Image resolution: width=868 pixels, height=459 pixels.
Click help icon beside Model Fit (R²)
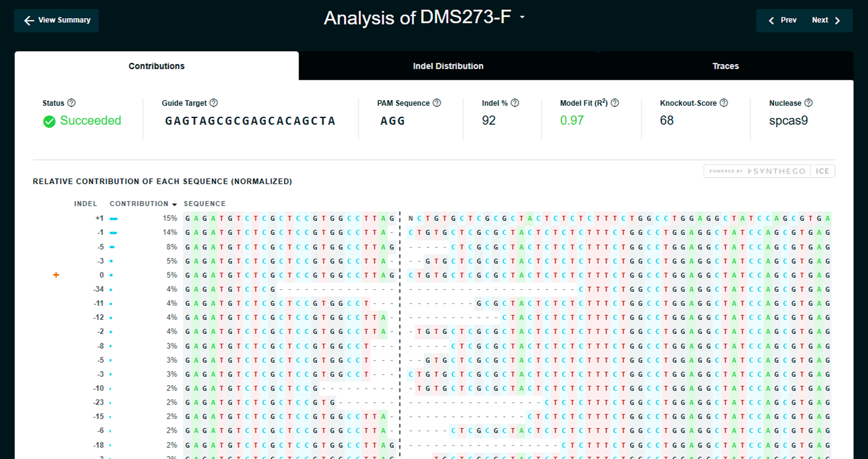click(x=615, y=103)
